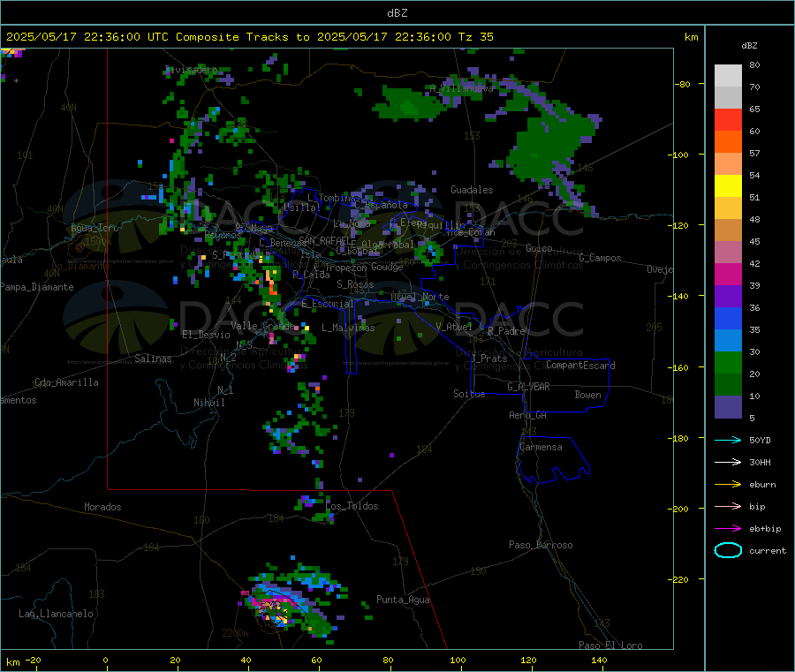
Task: Pick the magenta 39-42 dBZ color band
Action: (x=728, y=274)
